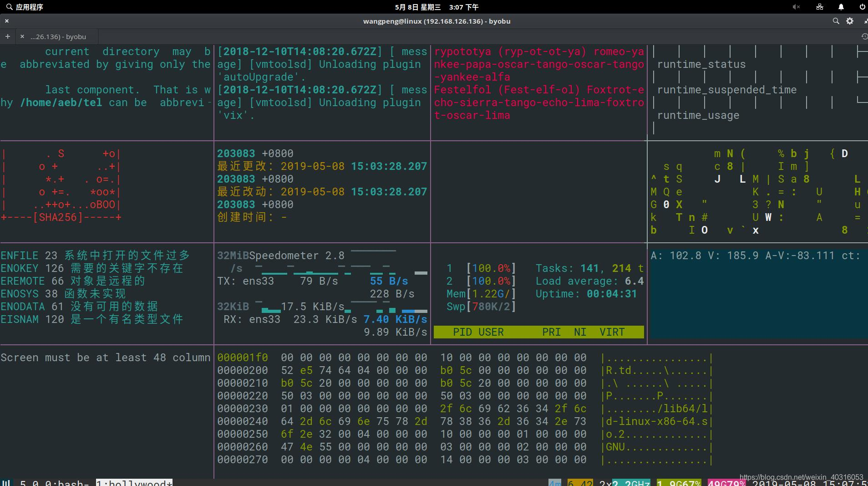Close the byobu tab with its X

point(22,36)
